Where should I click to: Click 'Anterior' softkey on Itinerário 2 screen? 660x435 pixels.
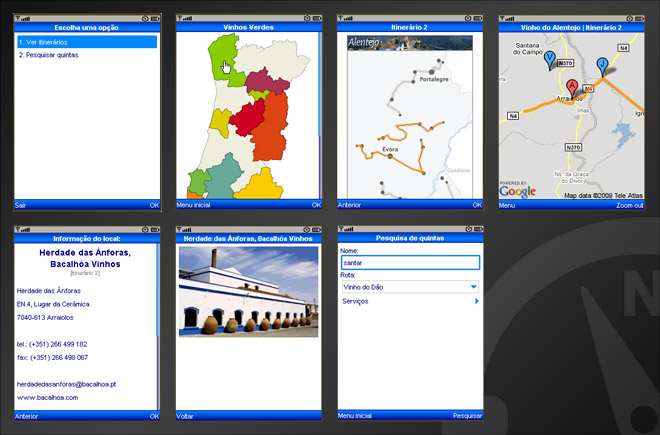coord(349,205)
